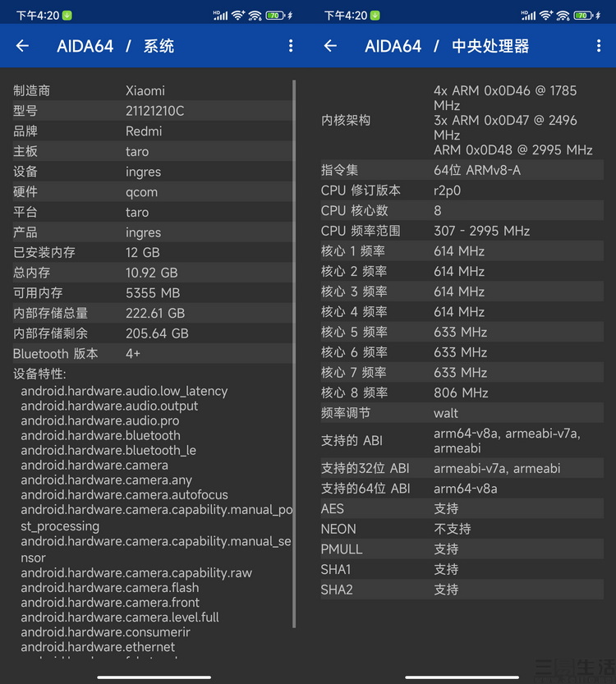Select android.hardware.audio.pro entry
The width and height of the screenshot is (616, 684).
point(100,421)
